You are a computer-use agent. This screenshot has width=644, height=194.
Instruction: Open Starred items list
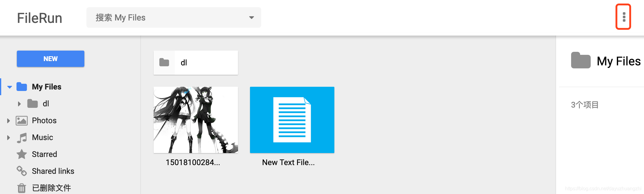point(45,154)
